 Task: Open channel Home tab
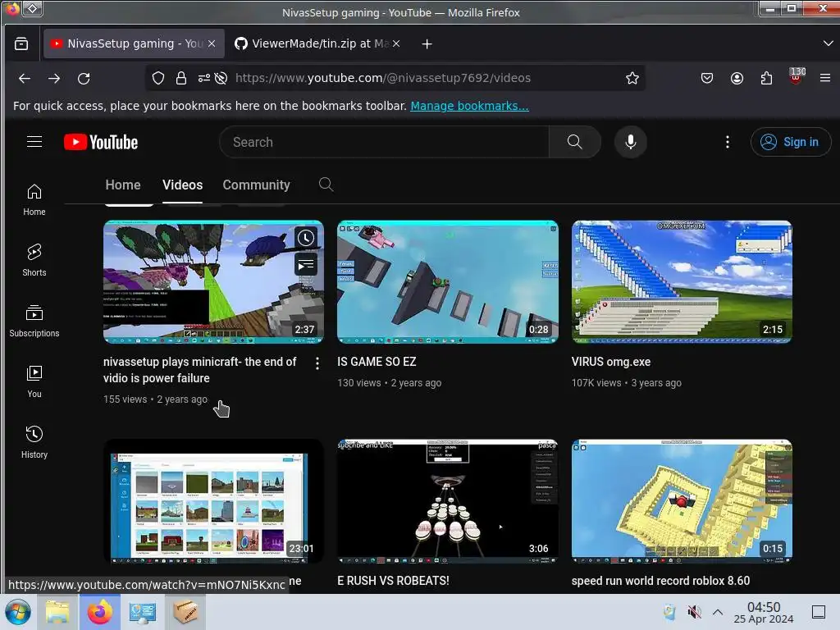123,185
